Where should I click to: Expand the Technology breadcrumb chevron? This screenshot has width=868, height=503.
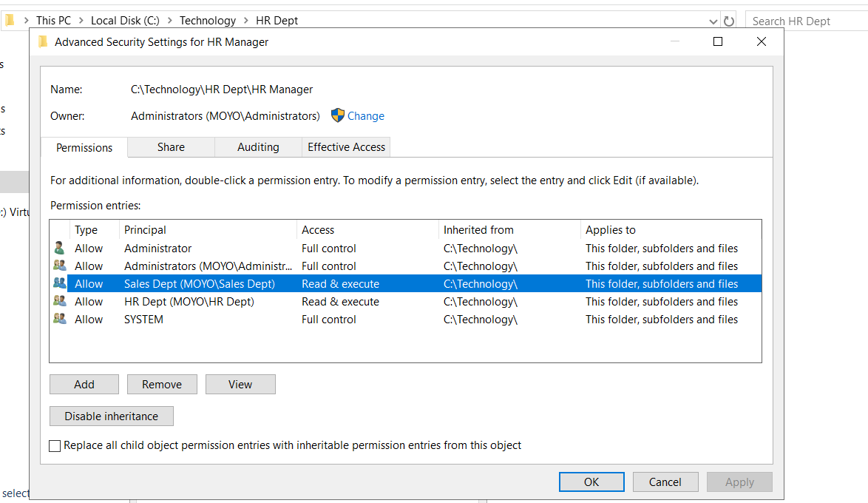click(x=245, y=21)
